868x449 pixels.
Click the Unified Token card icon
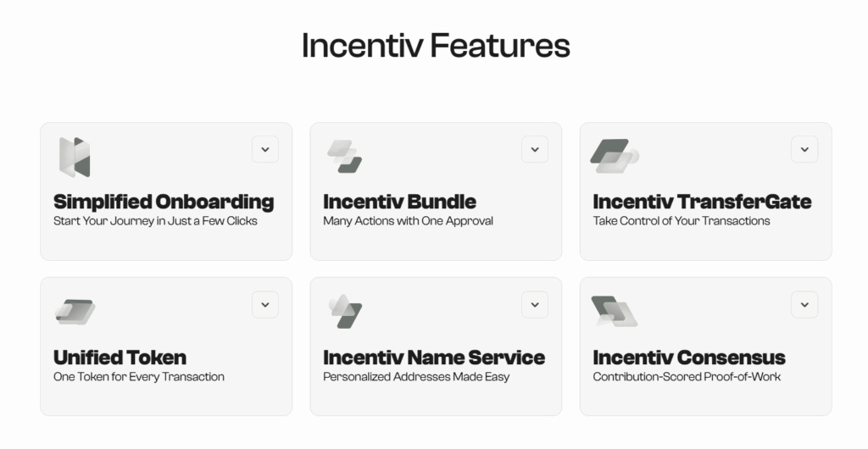tap(75, 312)
